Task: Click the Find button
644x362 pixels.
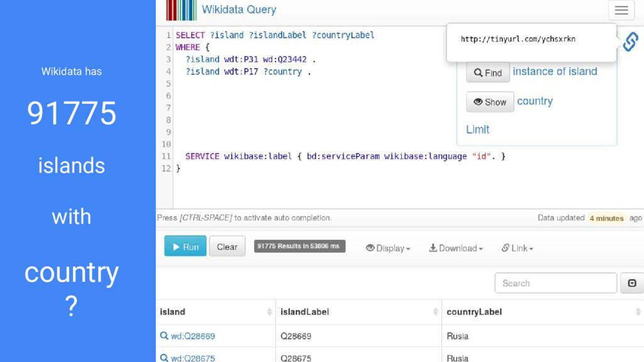Action: pyautogui.click(x=488, y=73)
